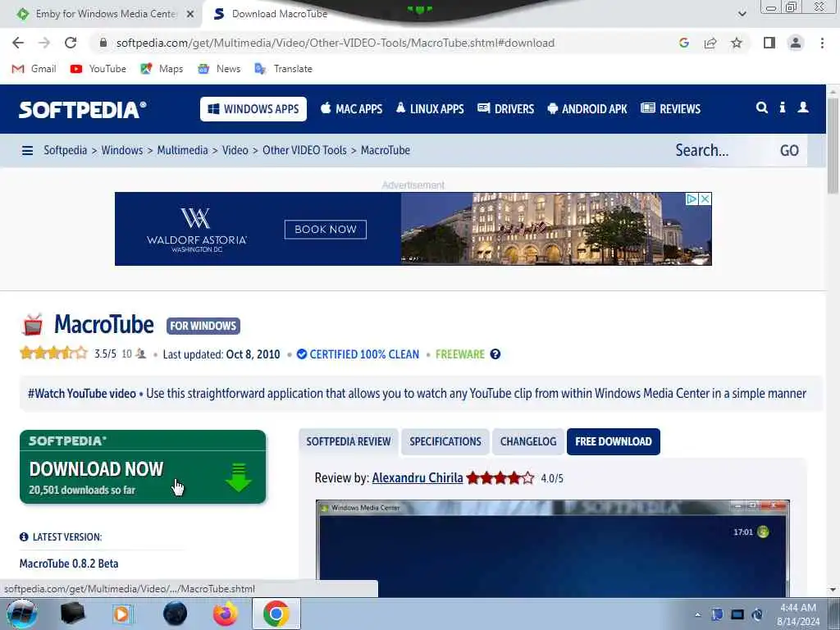Open the Changelog tab
This screenshot has width=840, height=630.
(528, 441)
